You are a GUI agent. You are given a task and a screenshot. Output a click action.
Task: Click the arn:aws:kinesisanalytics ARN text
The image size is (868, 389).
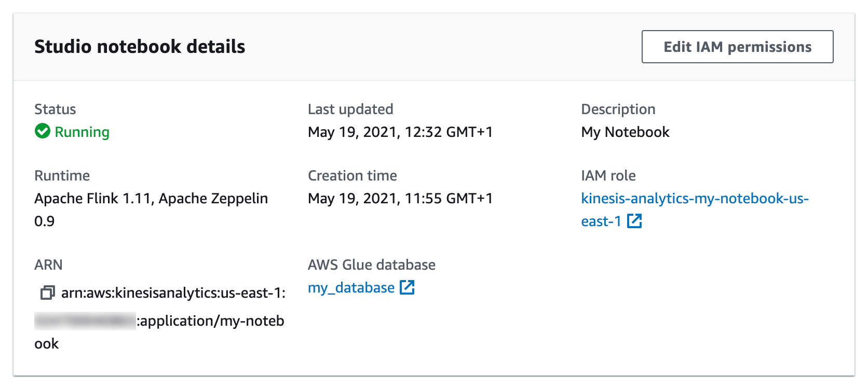click(x=173, y=293)
